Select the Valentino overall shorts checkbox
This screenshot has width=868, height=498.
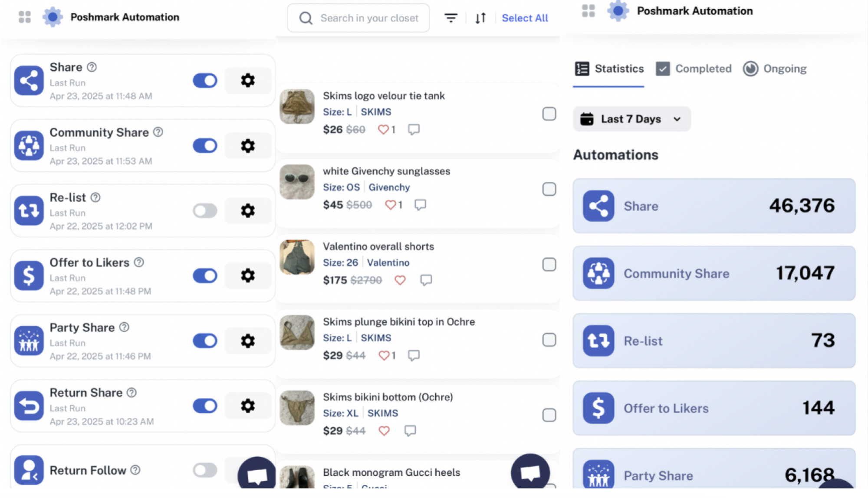point(549,265)
